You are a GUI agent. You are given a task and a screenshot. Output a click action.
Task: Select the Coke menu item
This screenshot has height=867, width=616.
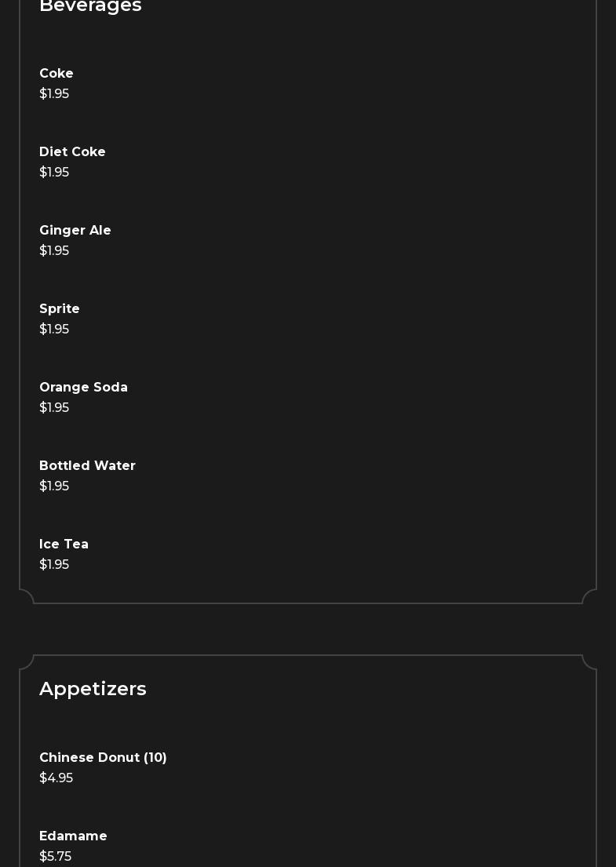pyautogui.click(x=56, y=74)
